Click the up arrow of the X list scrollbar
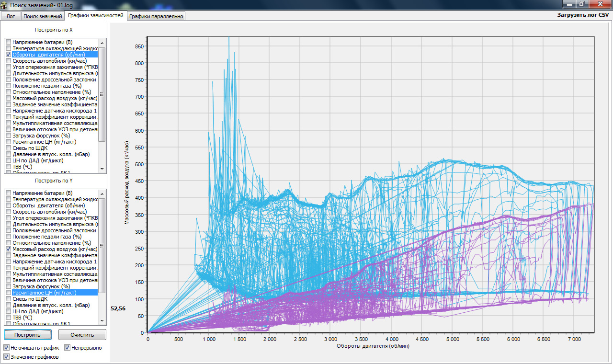613x364 pixels. [102, 42]
